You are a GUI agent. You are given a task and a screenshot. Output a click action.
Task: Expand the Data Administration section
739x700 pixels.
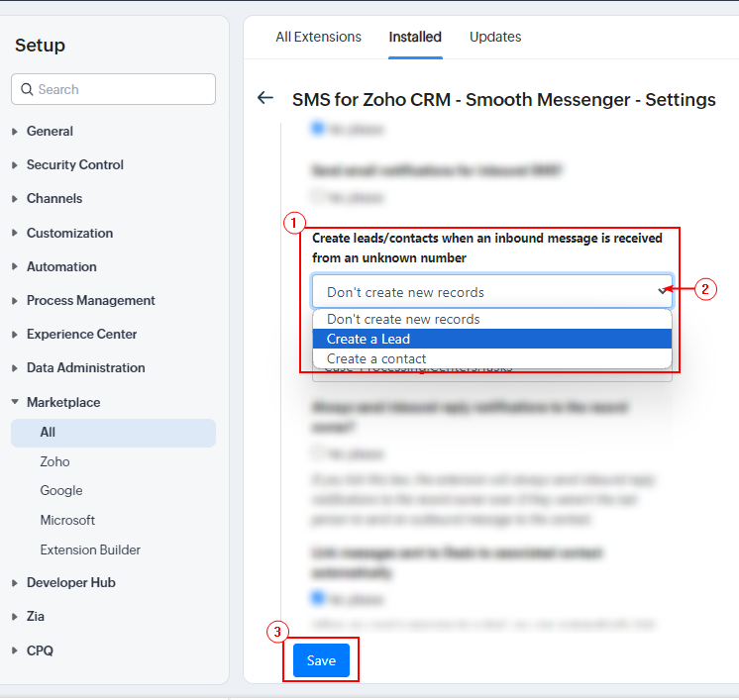86,368
